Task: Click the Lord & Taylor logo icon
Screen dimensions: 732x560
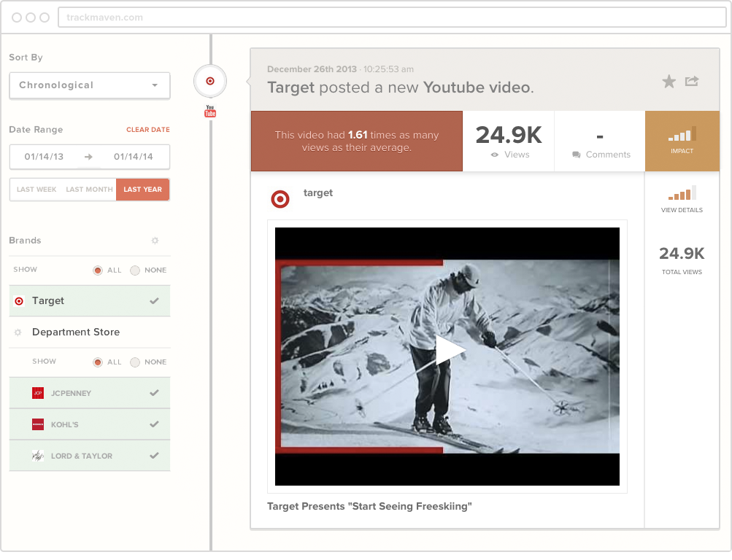Action: point(38,456)
